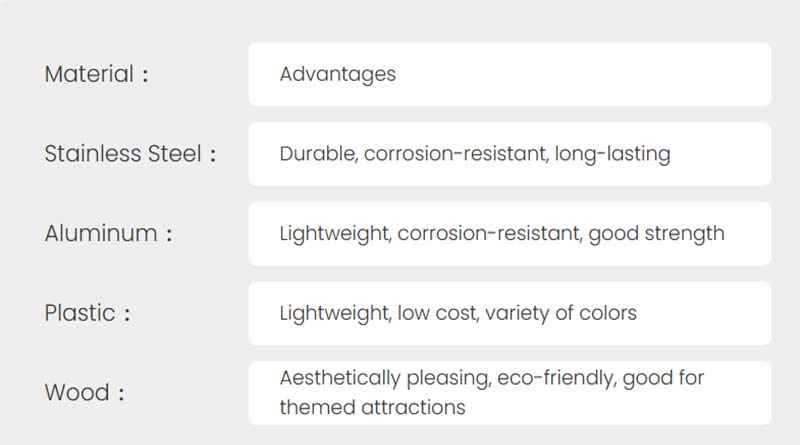Select the "Wood :" row label

click(x=84, y=392)
